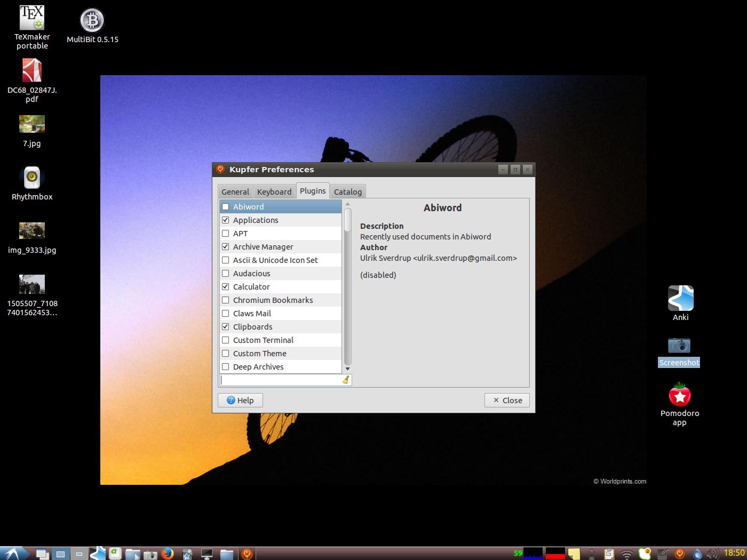Enable the Abiword plugin checkbox
747x560 pixels.
pos(226,207)
